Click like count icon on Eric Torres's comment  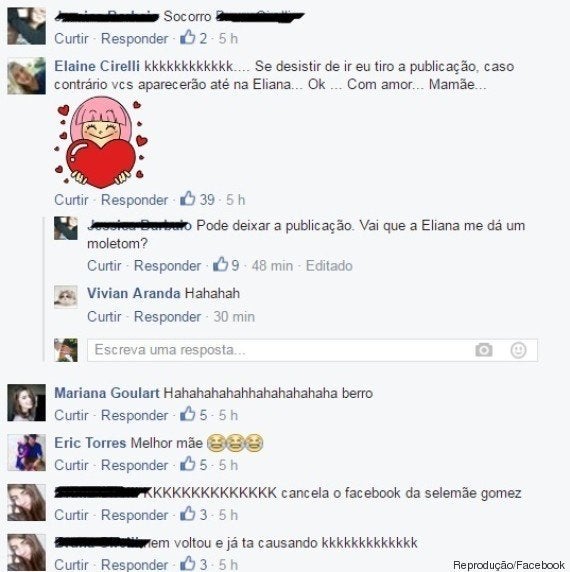click(188, 464)
